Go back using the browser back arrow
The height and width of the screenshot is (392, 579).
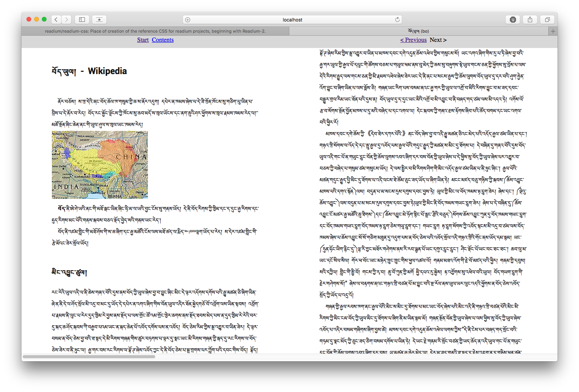(x=56, y=20)
